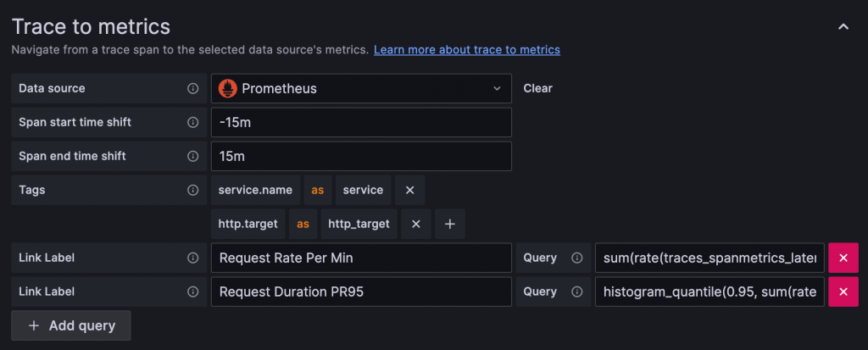The image size is (868, 350).
Task: Click info icon next to Tags label
Action: [x=192, y=190]
